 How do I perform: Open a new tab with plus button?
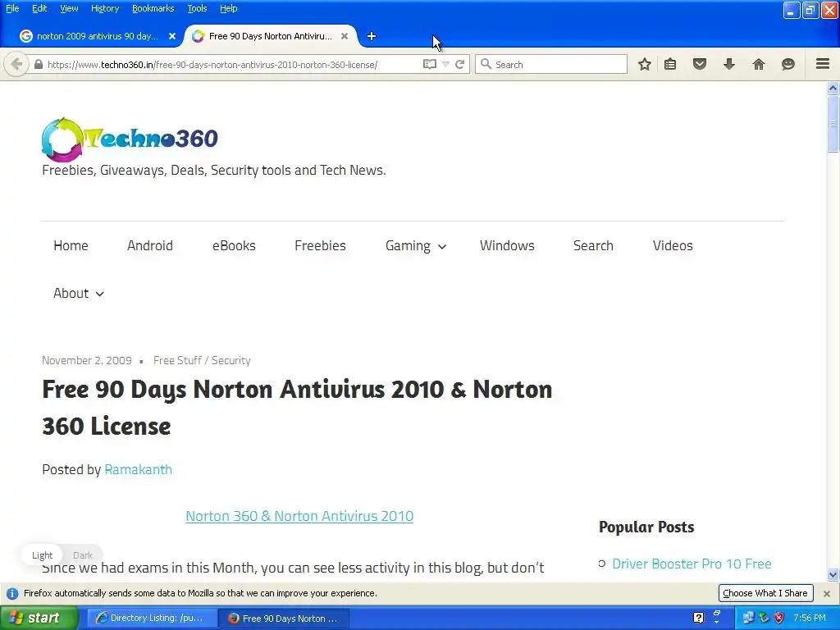[x=372, y=36]
